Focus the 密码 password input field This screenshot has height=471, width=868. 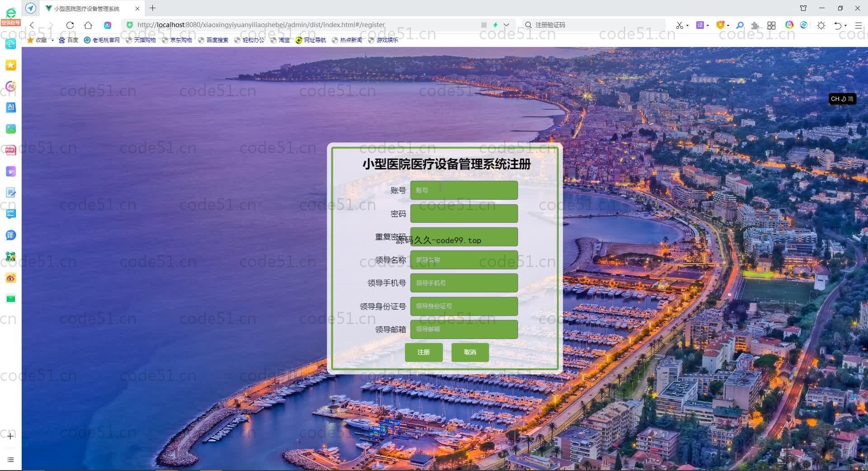tap(464, 213)
